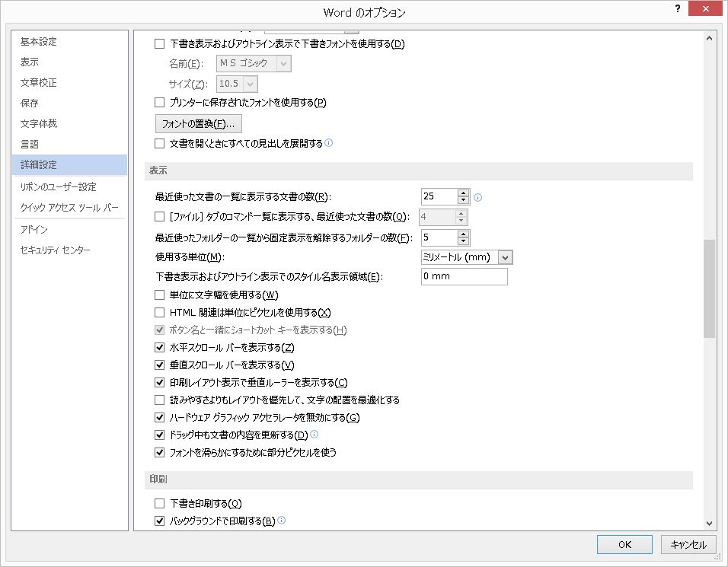The width and height of the screenshot is (728, 567).
Task: Enable [ファイル]タブのコマンド一覧 checkbox
Action: [x=159, y=217]
